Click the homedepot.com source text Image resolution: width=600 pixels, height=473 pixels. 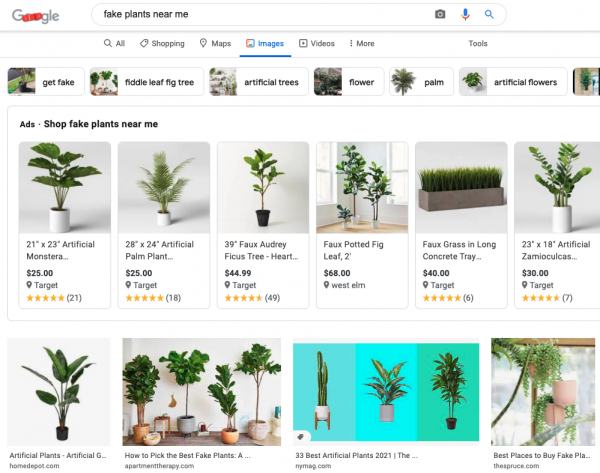pyautogui.click(x=34, y=466)
